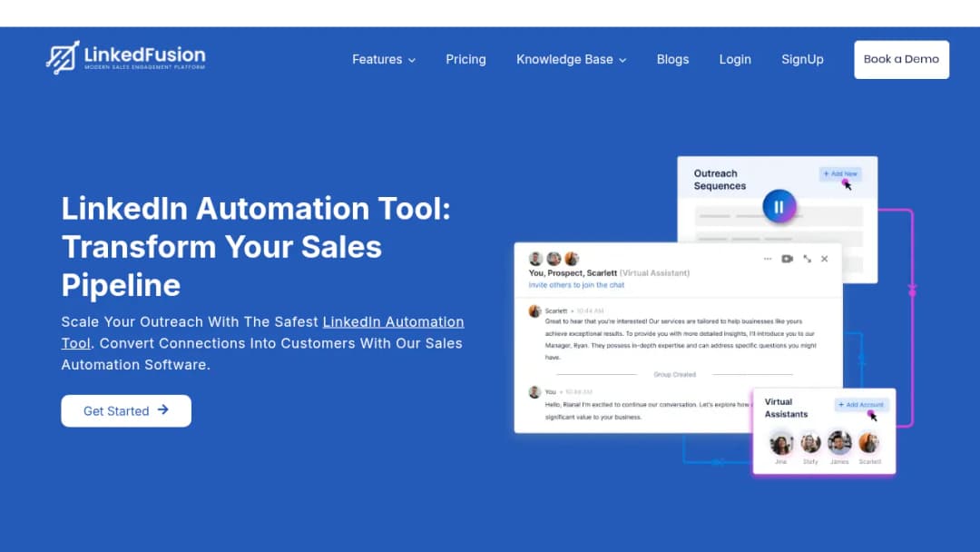Open the SignUp page
Screen dimensions: 980x552
click(802, 59)
